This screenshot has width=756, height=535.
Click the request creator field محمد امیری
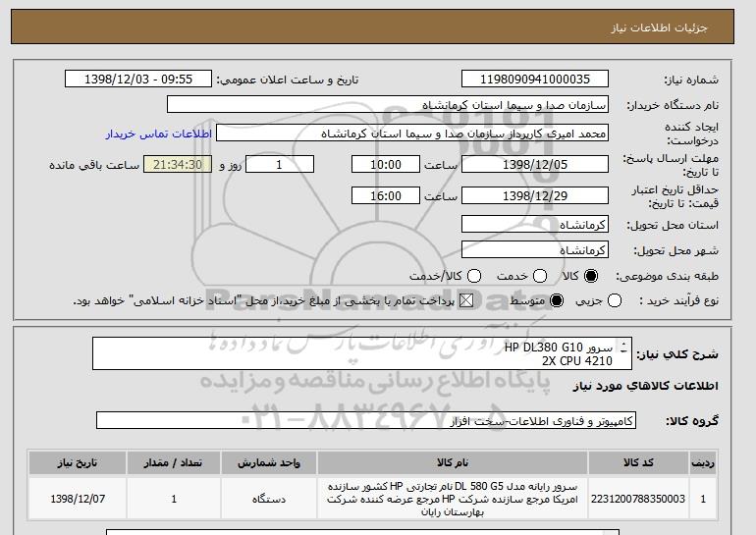(x=412, y=134)
